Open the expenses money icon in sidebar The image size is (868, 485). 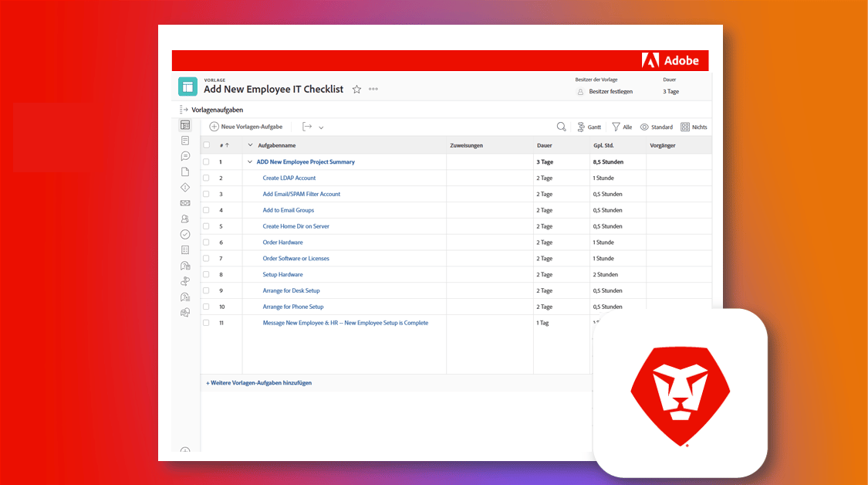point(185,202)
